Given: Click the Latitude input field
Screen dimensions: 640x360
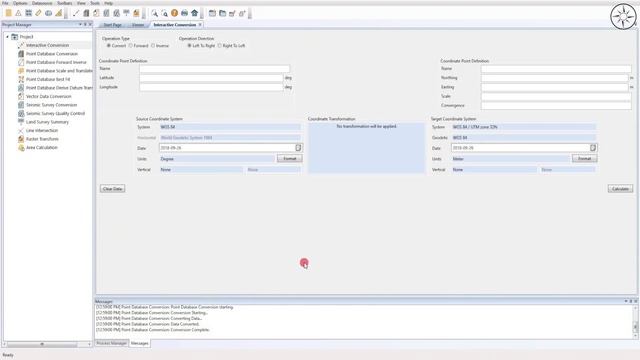Looking at the screenshot, I should (211, 78).
